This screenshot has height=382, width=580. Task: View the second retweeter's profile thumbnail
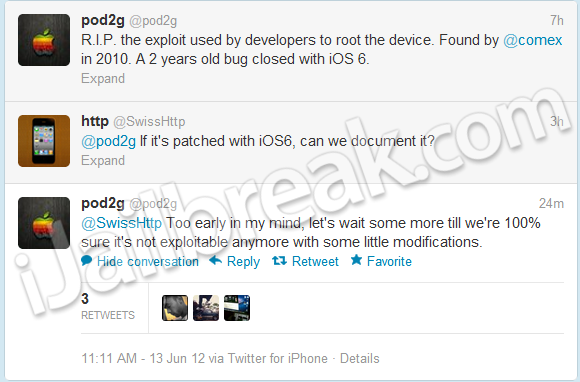coord(206,308)
